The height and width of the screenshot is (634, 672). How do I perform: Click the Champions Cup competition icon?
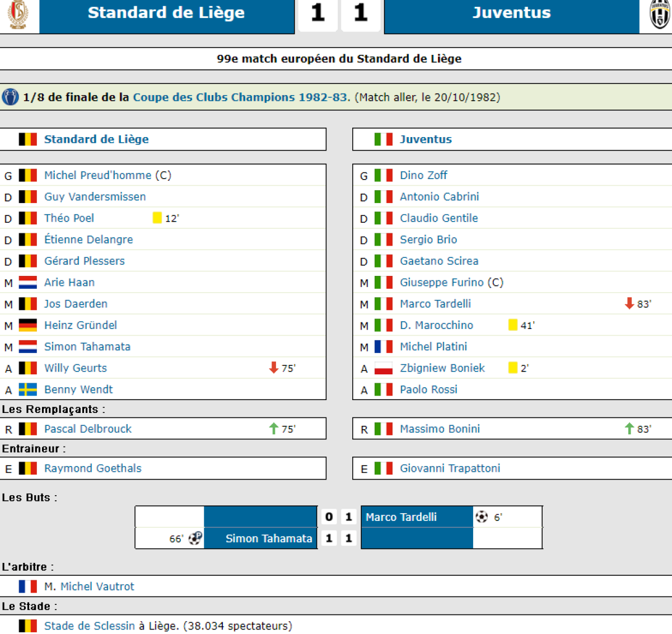[x=10, y=97]
